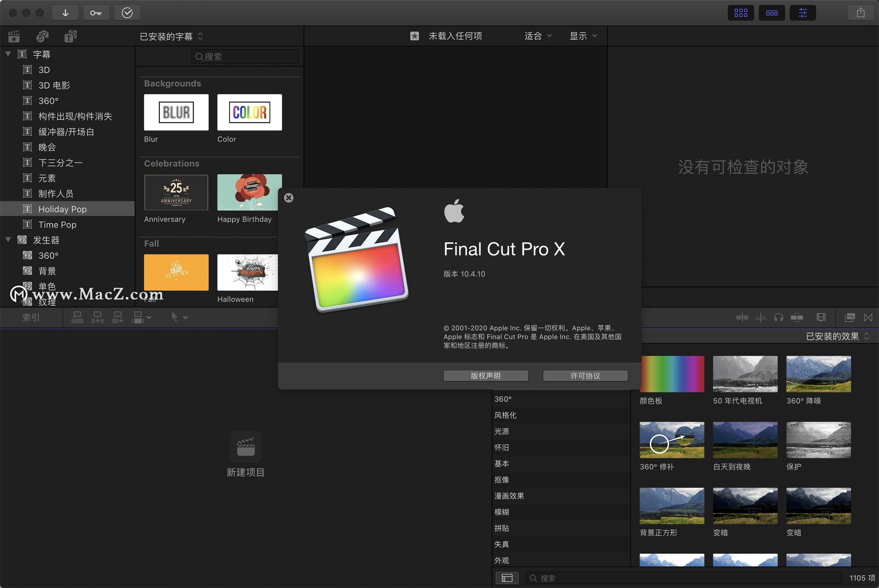
Task: Select the 制作人员 category
Action: click(x=67, y=194)
